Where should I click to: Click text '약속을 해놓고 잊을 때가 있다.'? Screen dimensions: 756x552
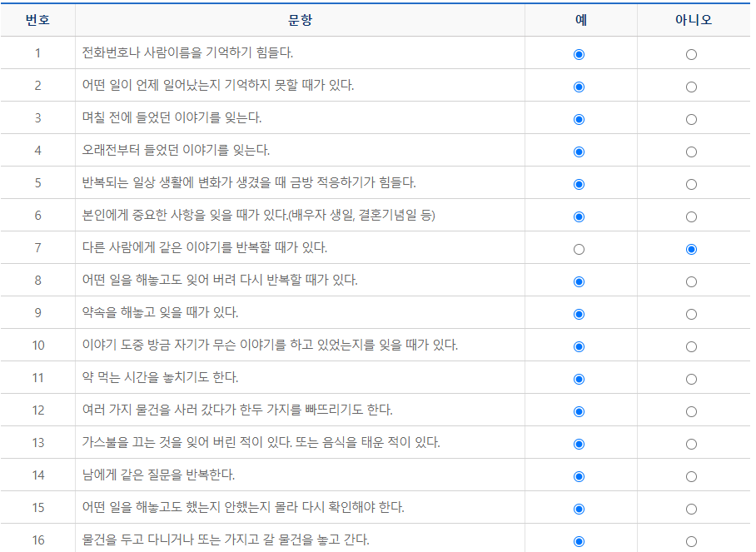160,312
